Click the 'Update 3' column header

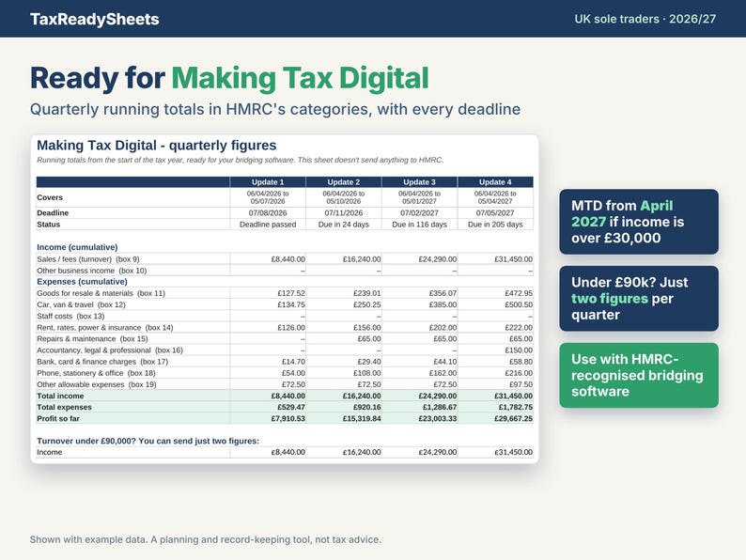419,181
